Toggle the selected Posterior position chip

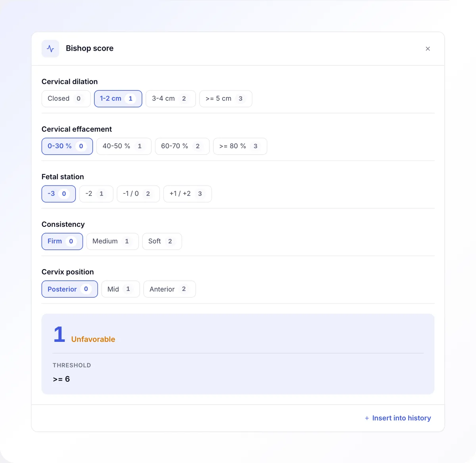[69, 289]
